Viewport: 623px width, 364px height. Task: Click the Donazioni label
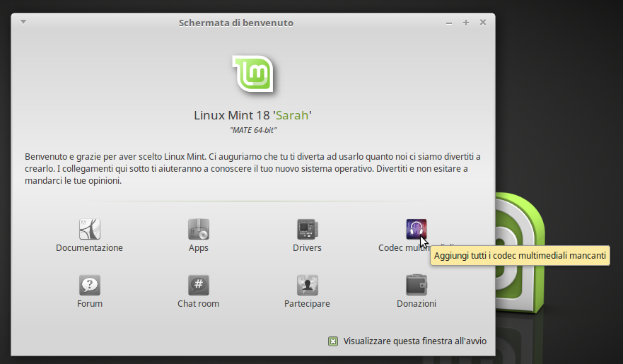click(417, 304)
